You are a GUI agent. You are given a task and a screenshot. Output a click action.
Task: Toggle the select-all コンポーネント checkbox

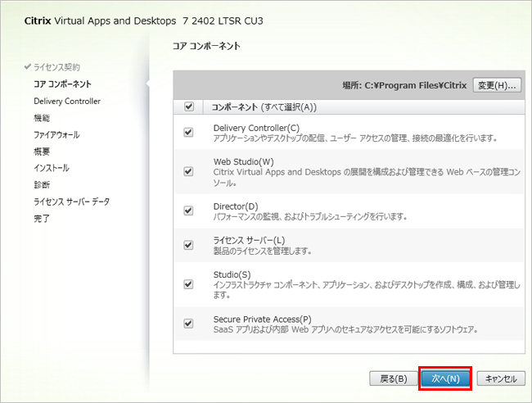[x=189, y=106]
